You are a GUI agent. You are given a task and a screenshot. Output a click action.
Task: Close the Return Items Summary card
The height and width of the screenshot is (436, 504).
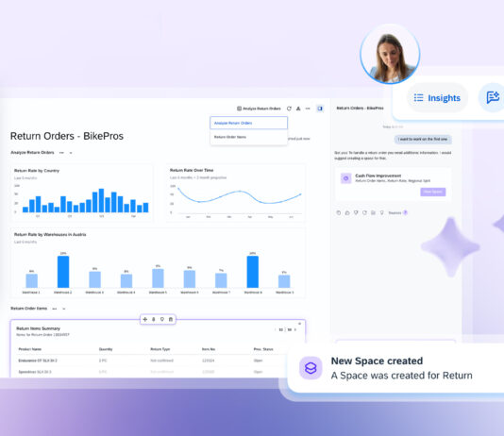pos(299,324)
